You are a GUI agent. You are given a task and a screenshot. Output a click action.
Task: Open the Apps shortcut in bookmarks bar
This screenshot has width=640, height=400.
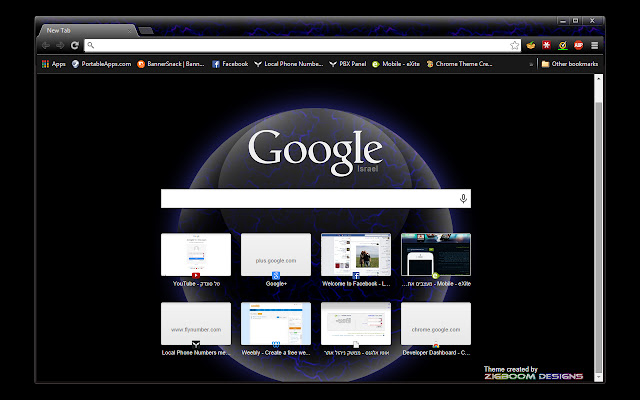tap(53, 64)
